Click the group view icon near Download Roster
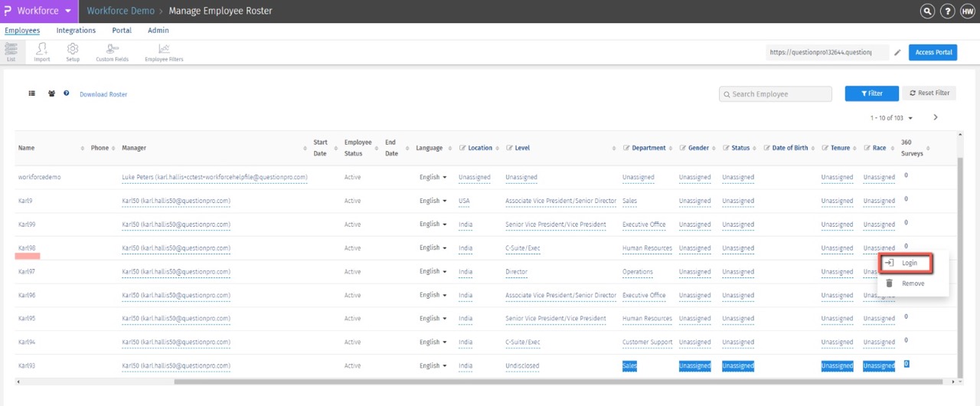Image resolution: width=980 pixels, height=406 pixels. [x=51, y=93]
